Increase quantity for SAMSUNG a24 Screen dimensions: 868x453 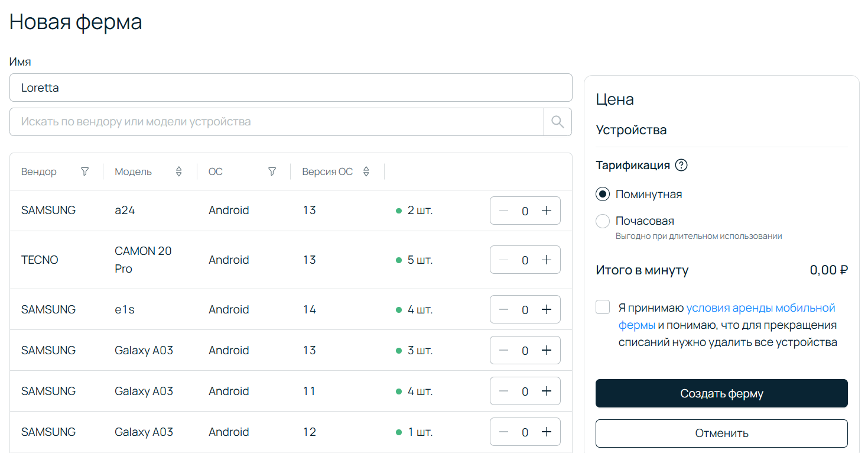pyautogui.click(x=547, y=211)
